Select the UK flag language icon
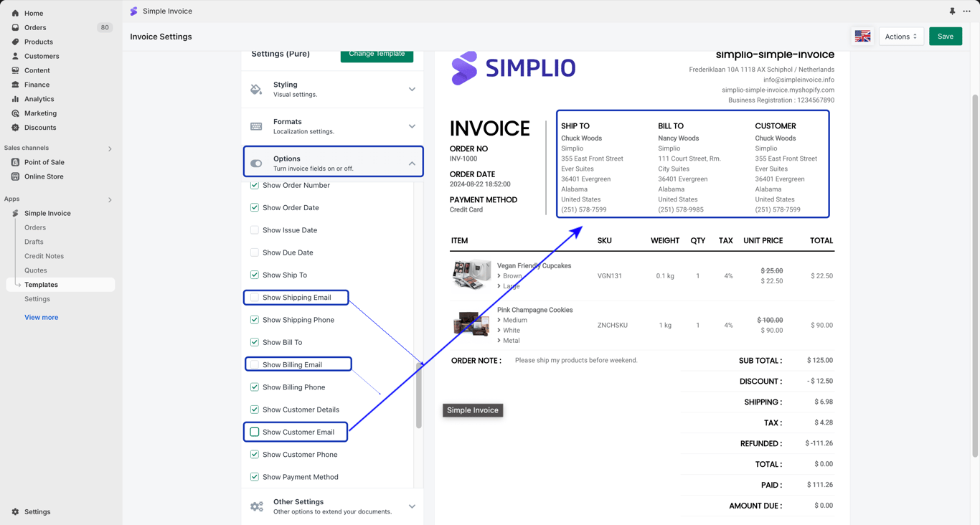 [862, 37]
